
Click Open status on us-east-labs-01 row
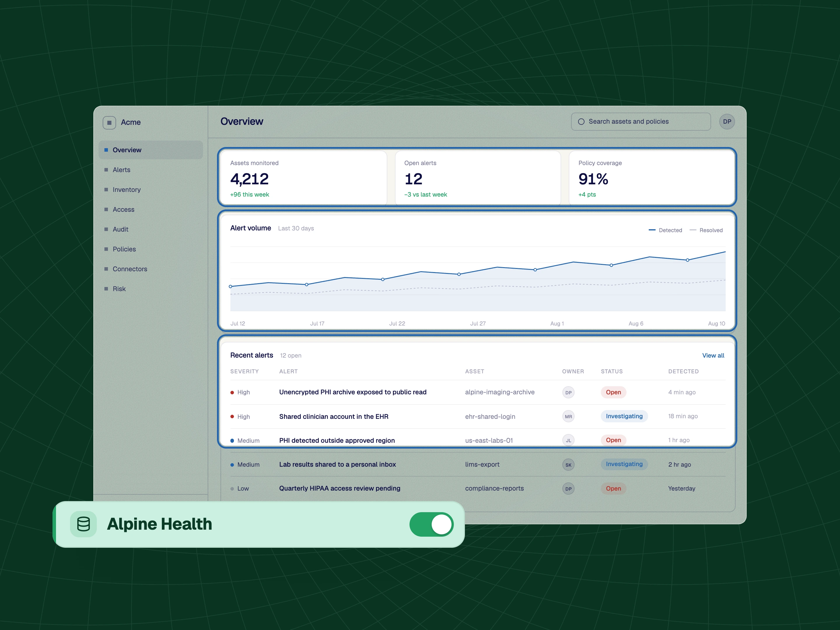click(613, 440)
